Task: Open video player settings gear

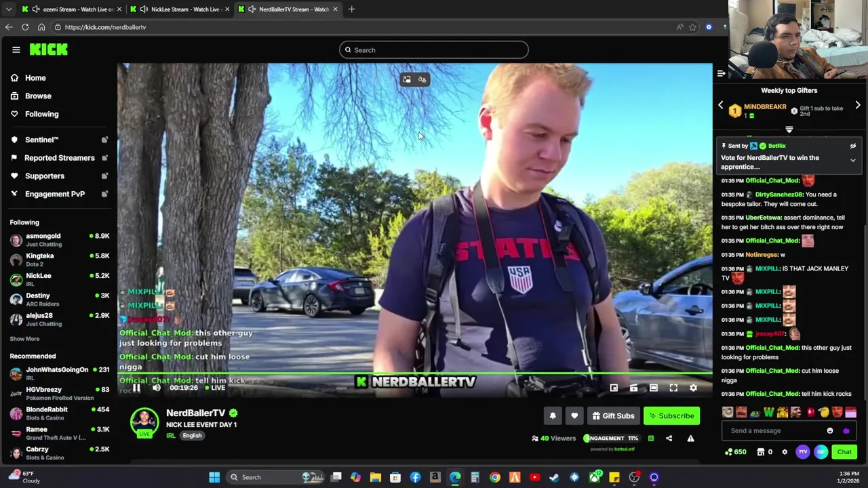Action: [693, 388]
